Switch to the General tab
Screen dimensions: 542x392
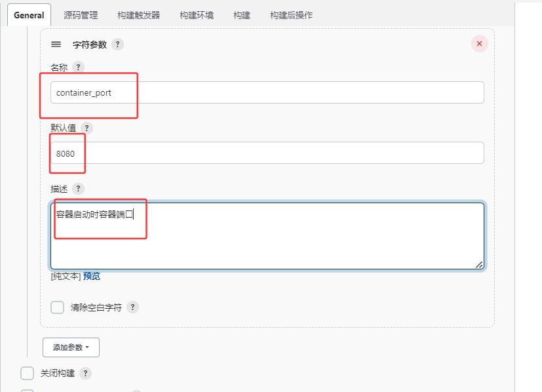click(x=29, y=15)
